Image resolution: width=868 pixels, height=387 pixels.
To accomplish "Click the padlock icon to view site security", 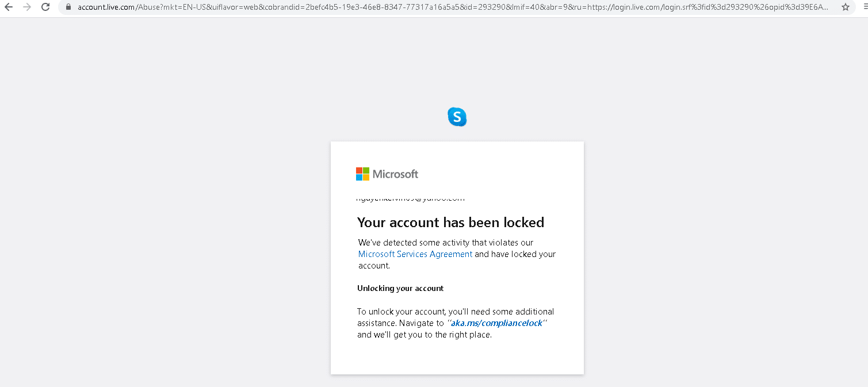I will (68, 8).
